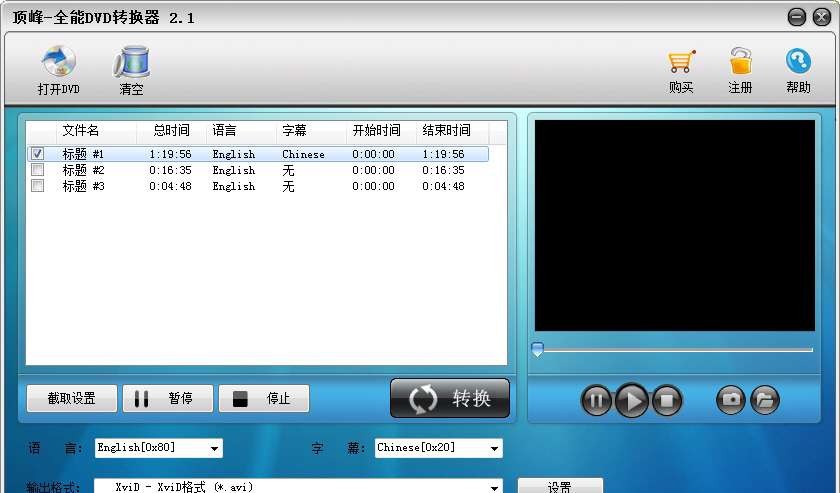Select the 标题 #2 row name

point(83,170)
